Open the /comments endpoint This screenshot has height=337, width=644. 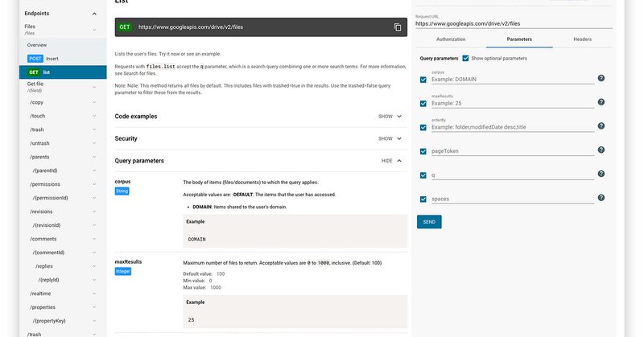coord(43,239)
